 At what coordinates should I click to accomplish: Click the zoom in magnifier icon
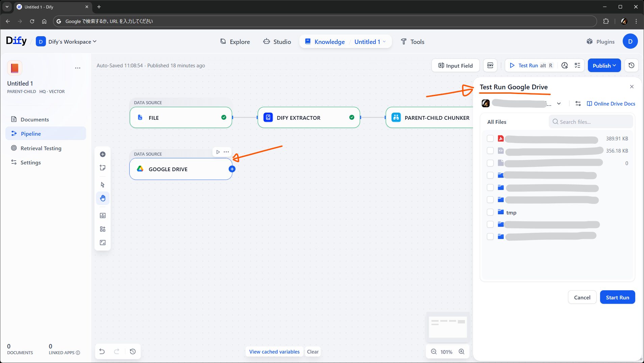(x=462, y=351)
